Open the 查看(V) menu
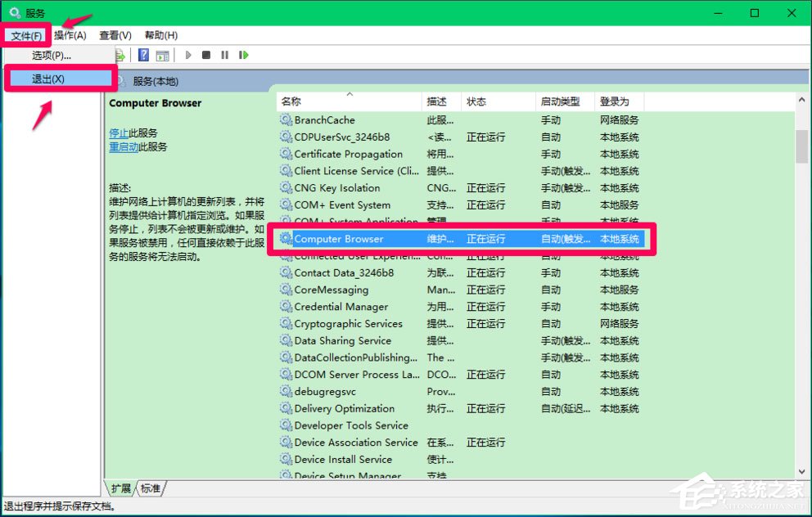812x517 pixels. pos(114,35)
